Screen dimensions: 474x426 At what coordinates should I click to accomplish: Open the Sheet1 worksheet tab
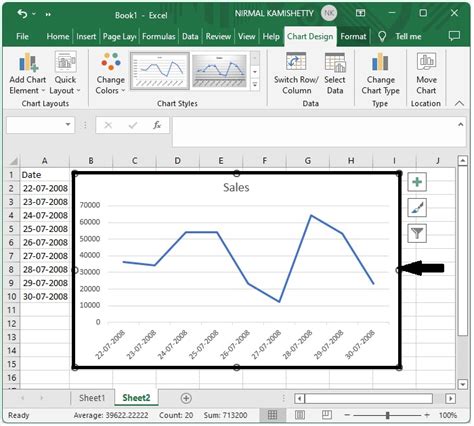coord(92,398)
